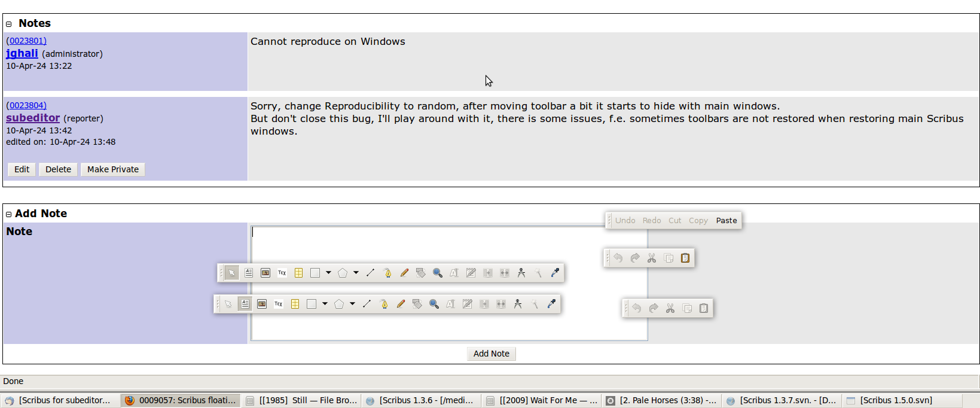Select the Zoom magnifier in the upper tools toolbar
This screenshot has height=408, width=980.
coord(438,273)
